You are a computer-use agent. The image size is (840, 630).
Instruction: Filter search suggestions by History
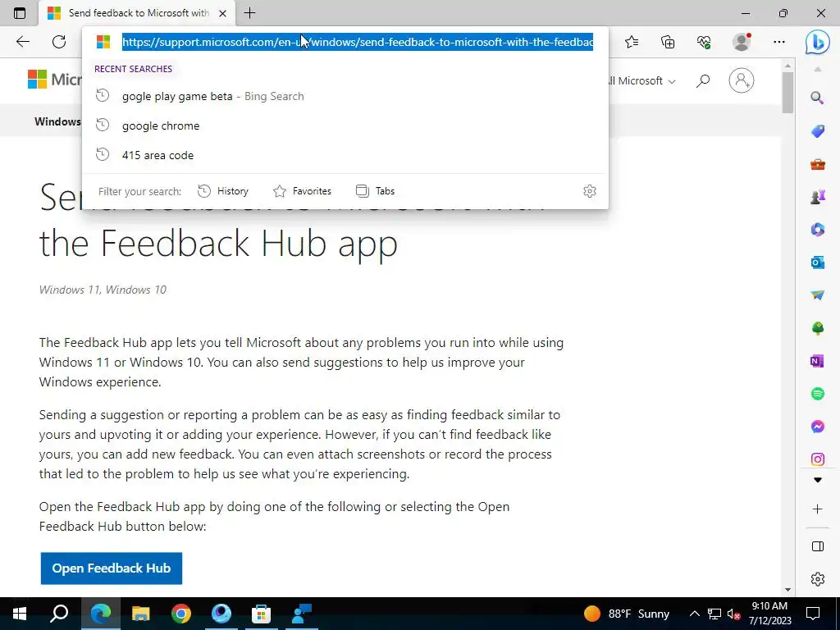[x=223, y=191]
